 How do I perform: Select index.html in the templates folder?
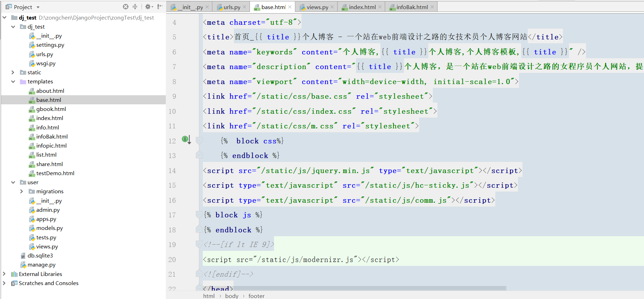pyautogui.click(x=50, y=118)
